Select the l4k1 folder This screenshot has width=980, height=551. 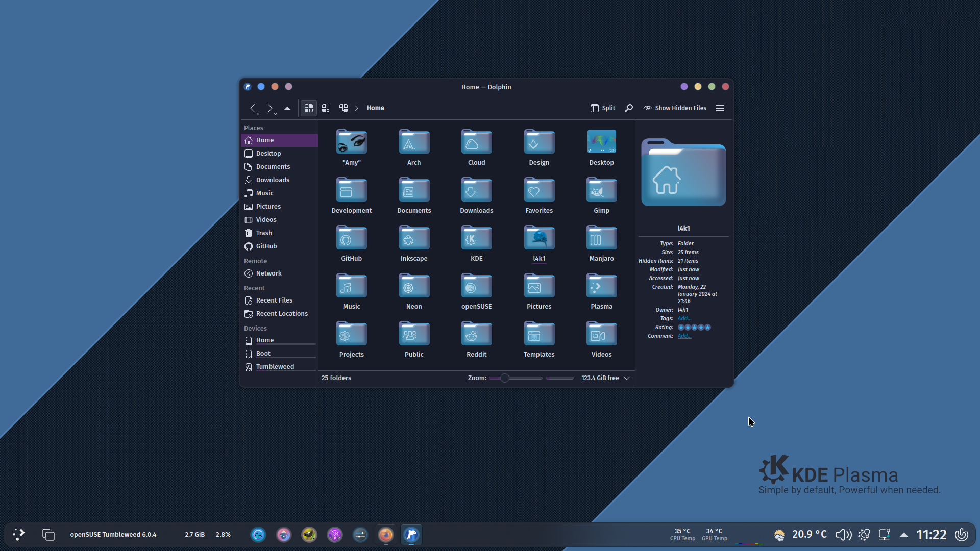pos(539,243)
